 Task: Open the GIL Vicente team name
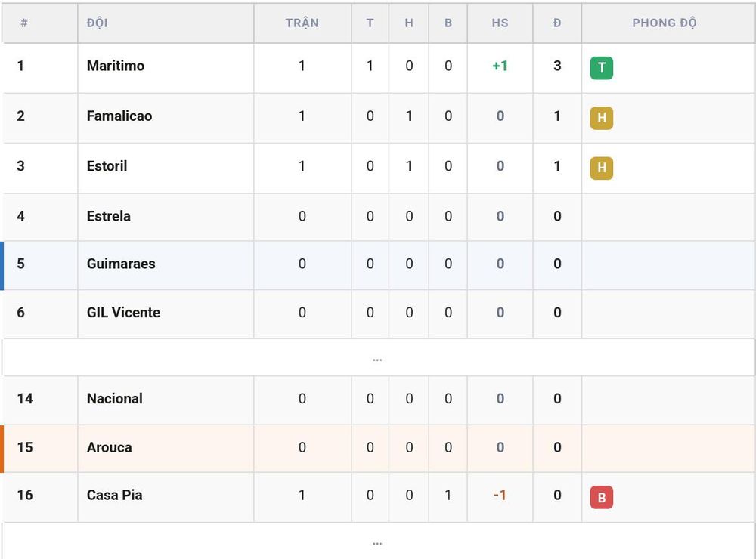123,312
